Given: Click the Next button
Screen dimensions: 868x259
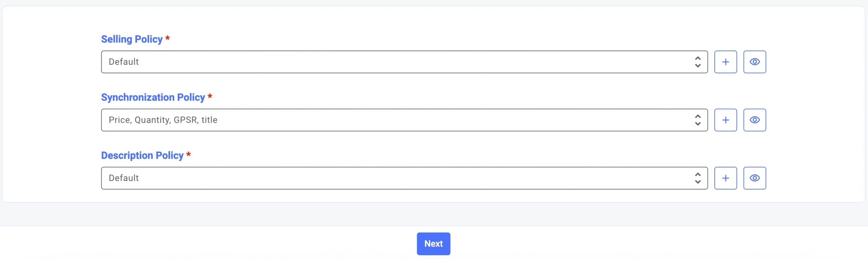Looking at the screenshot, I should point(433,244).
